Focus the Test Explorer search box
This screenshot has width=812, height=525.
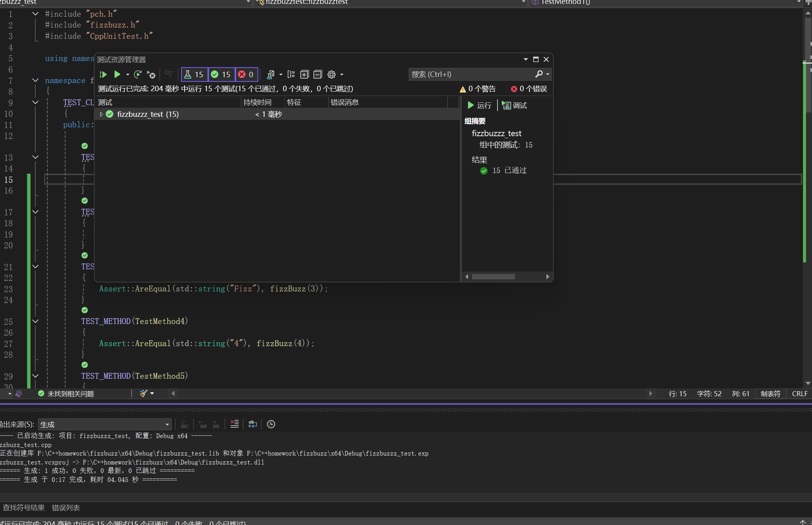pos(471,74)
